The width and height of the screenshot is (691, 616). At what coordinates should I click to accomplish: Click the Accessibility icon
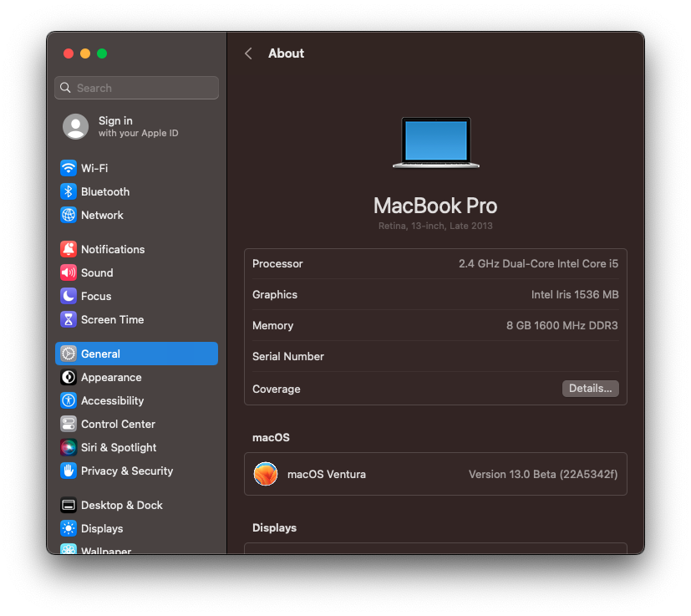point(69,400)
